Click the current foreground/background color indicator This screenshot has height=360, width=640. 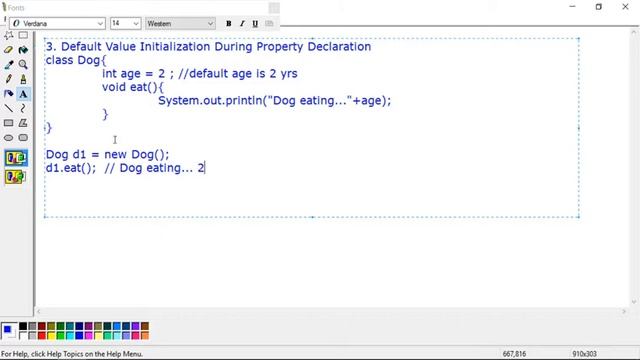click(x=9, y=331)
